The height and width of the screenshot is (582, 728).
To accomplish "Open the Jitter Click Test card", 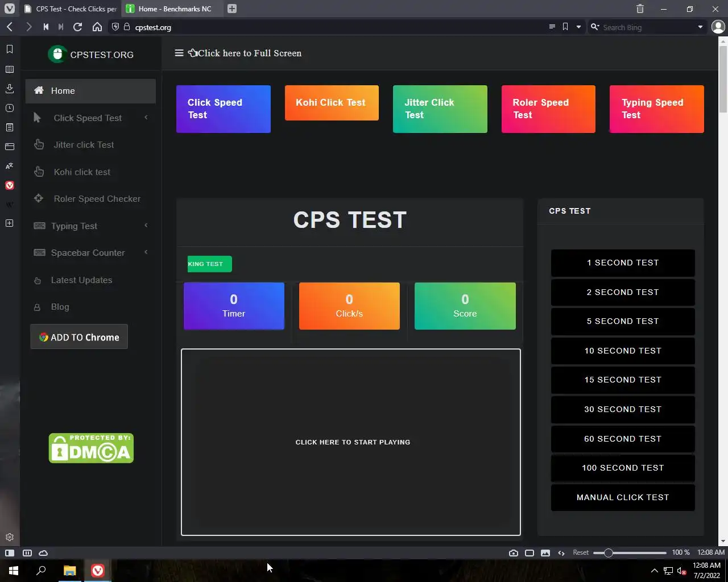I will click(440, 109).
